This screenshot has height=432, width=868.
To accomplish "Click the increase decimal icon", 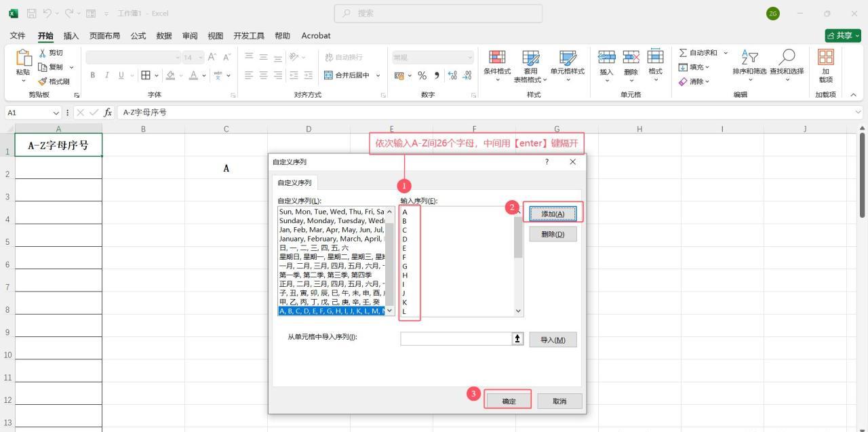I will [453, 75].
